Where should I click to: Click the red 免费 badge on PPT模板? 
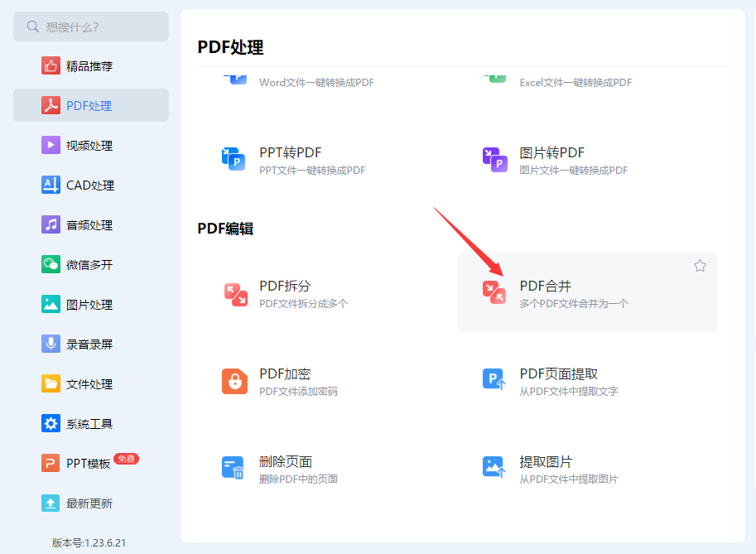(127, 459)
